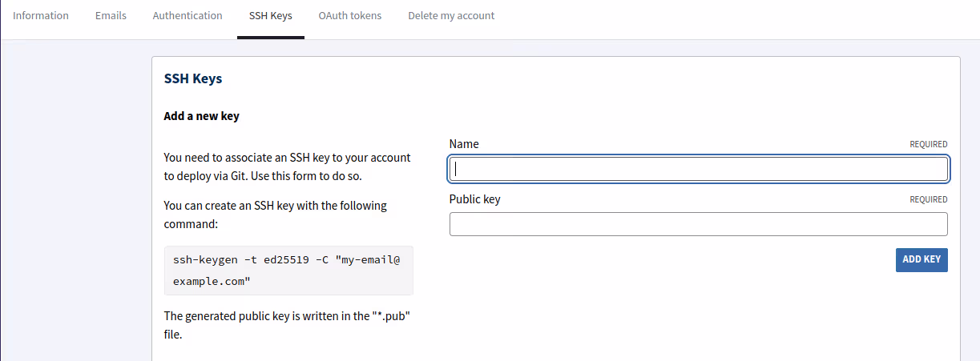Viewport: 980px width, 361px height.
Task: Click the Name field label
Action: click(464, 144)
